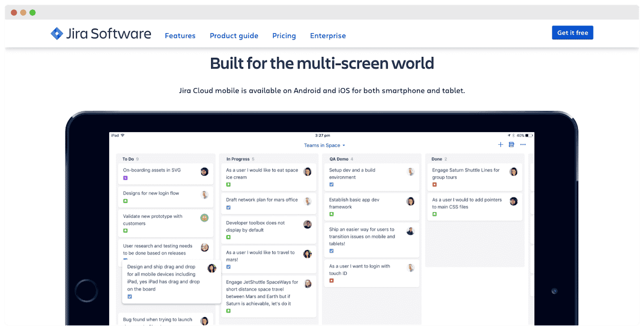The height and width of the screenshot is (330, 644).
Task: Click purple issue type icon on On-boarding assets card
Action: click(125, 178)
